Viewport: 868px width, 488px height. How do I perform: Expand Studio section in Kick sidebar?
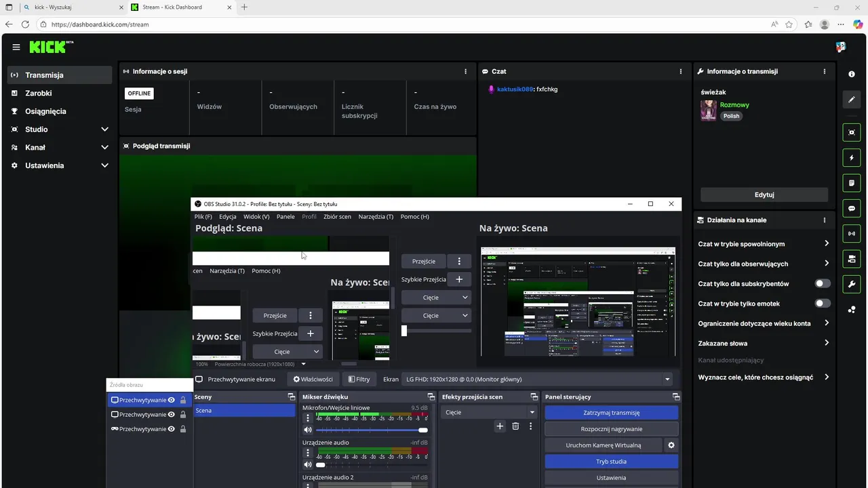point(104,129)
